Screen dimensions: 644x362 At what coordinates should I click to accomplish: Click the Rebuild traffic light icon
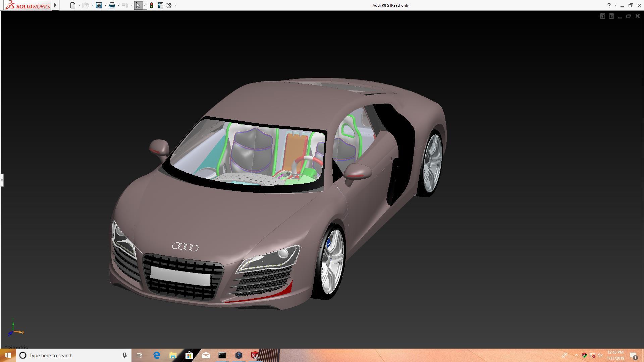[x=152, y=5]
